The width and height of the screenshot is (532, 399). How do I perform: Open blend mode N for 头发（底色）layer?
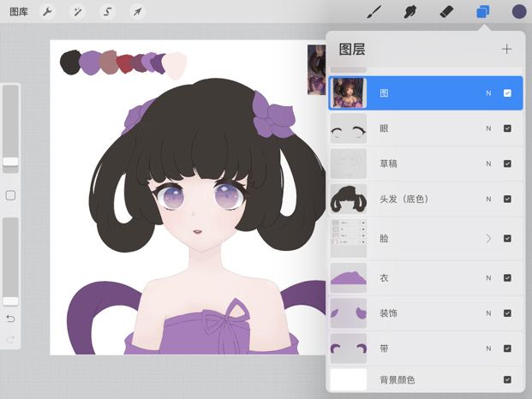tap(488, 199)
